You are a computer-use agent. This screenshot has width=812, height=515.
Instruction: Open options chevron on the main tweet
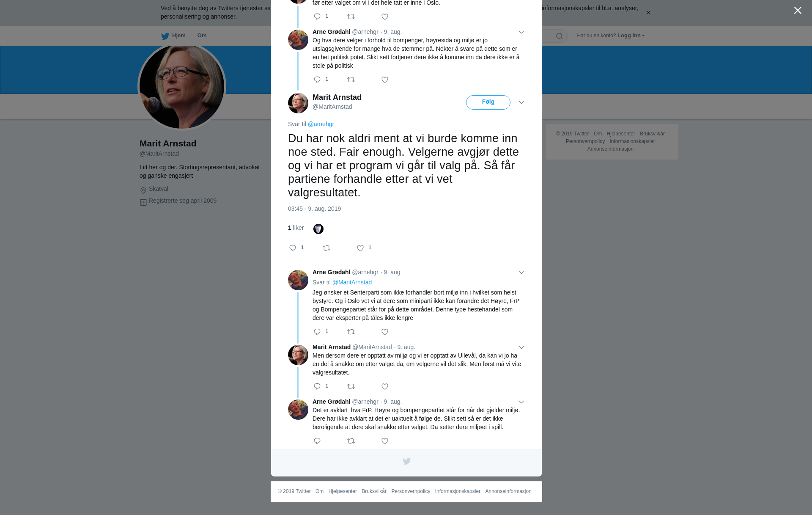521,102
